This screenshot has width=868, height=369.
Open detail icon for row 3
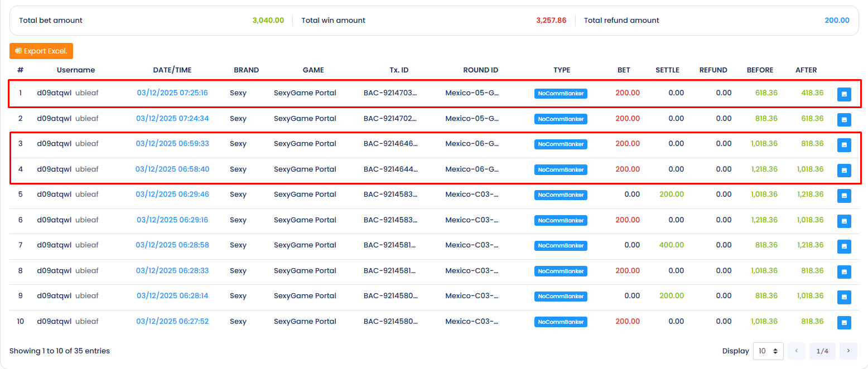tap(844, 145)
